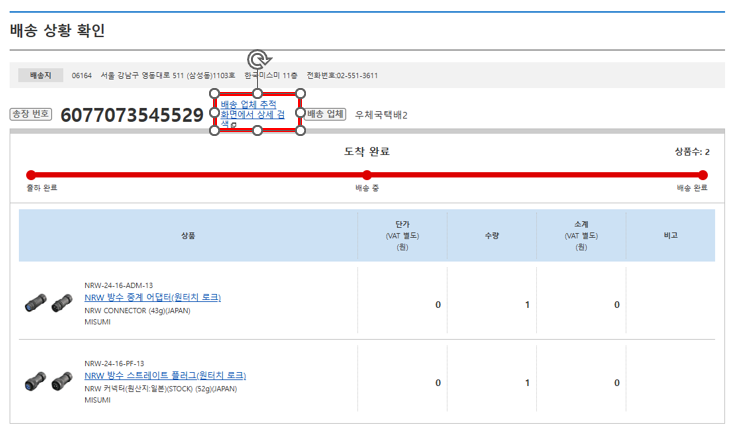The height and width of the screenshot is (433, 736).
Task: Click the 배송 업체 label box
Action: pyautogui.click(x=327, y=114)
